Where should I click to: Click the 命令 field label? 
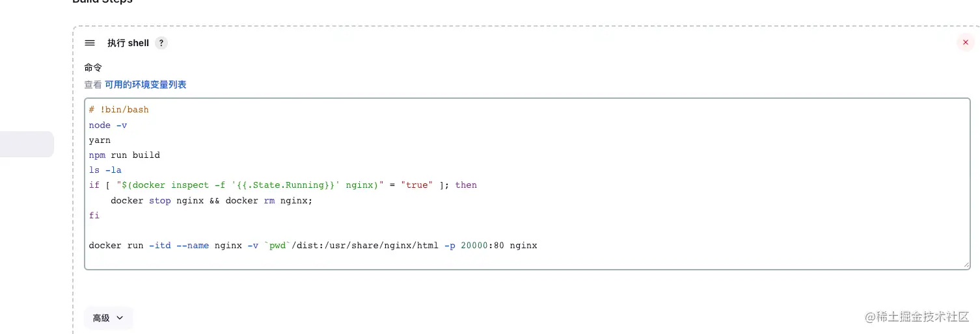point(93,68)
